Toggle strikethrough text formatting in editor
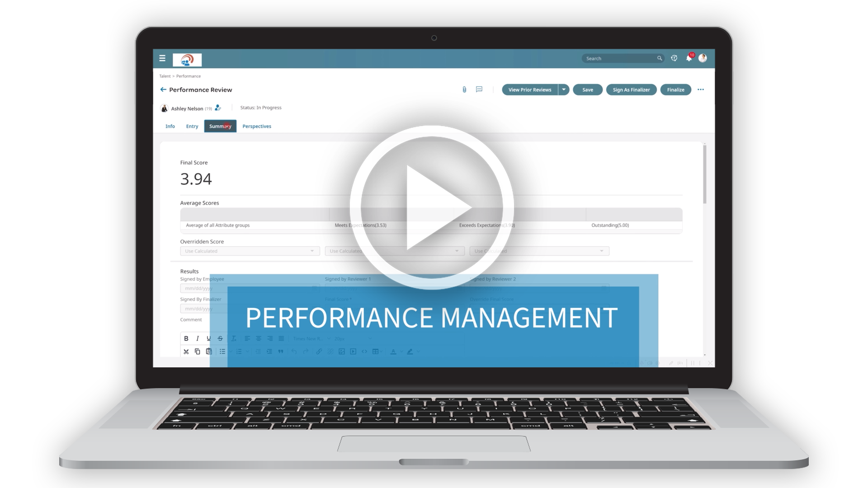868x488 pixels. 220,338
